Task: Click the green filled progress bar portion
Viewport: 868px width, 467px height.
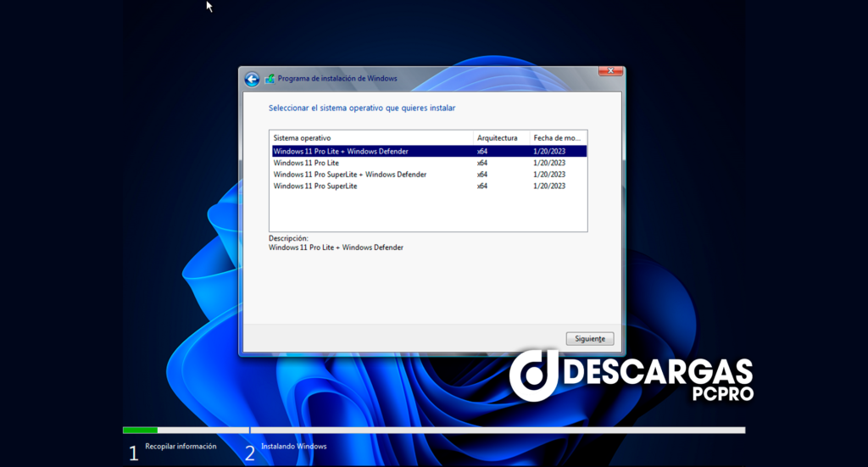Action: pos(140,431)
